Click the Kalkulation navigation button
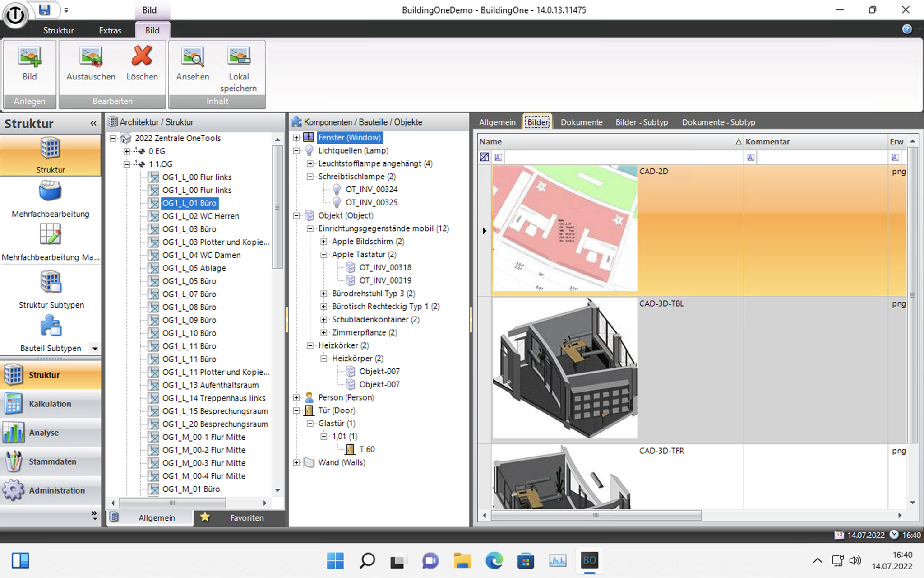Viewport: 924px width, 578px height. coord(50,404)
